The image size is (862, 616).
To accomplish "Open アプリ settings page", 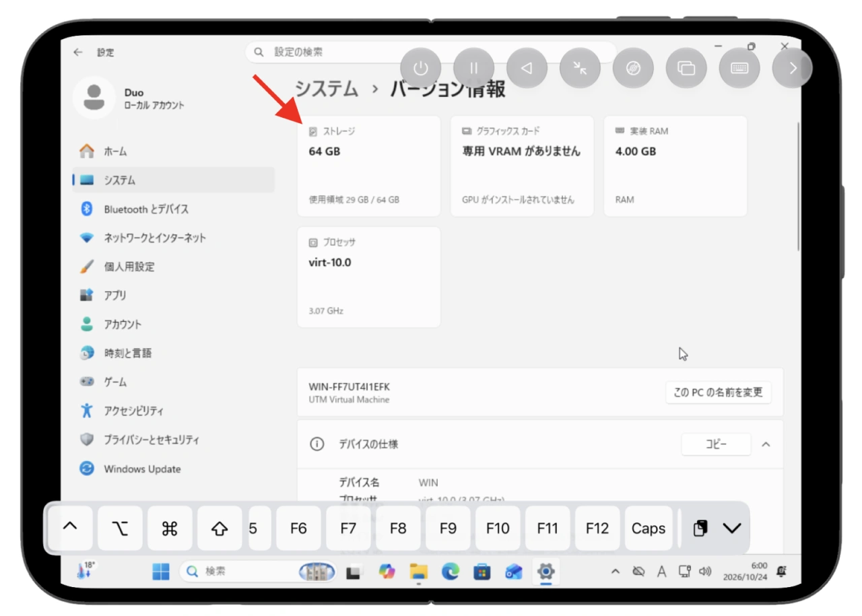I will tap(173, 296).
